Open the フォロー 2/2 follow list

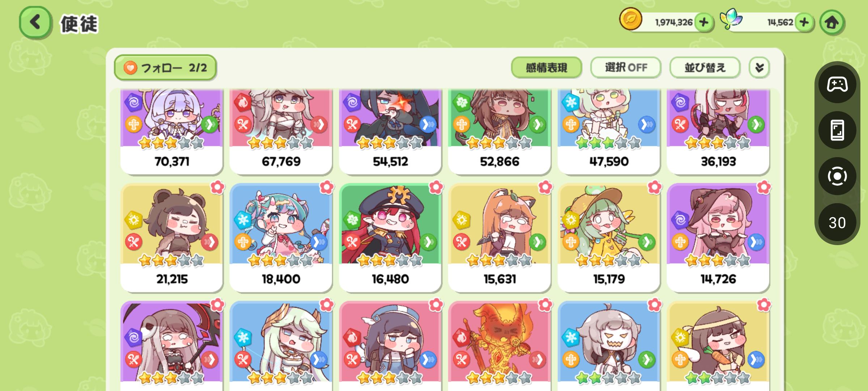tap(165, 67)
